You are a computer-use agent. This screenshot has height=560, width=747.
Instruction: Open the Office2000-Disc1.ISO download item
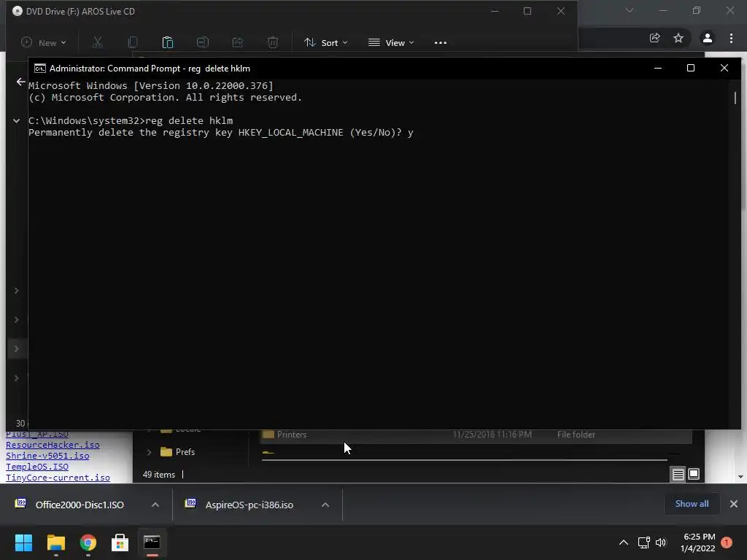(x=79, y=505)
